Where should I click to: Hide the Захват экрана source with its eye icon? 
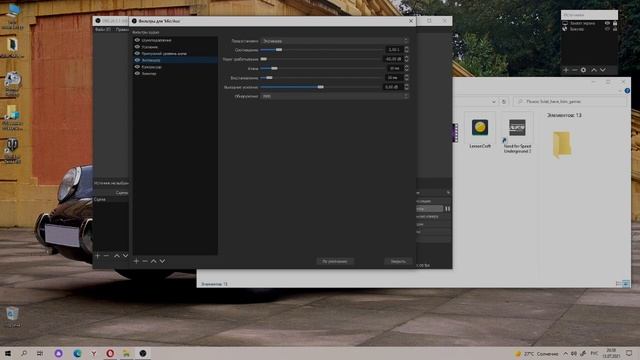[x=607, y=23]
